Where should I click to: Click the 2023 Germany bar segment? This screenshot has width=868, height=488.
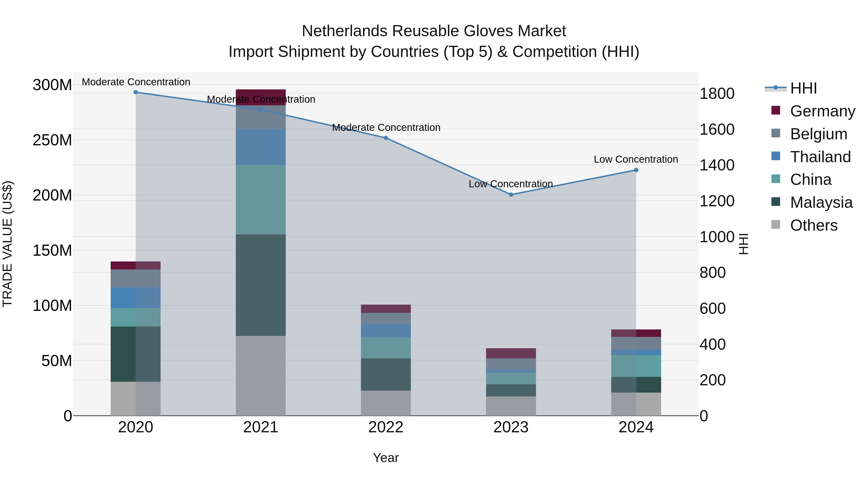pos(511,353)
